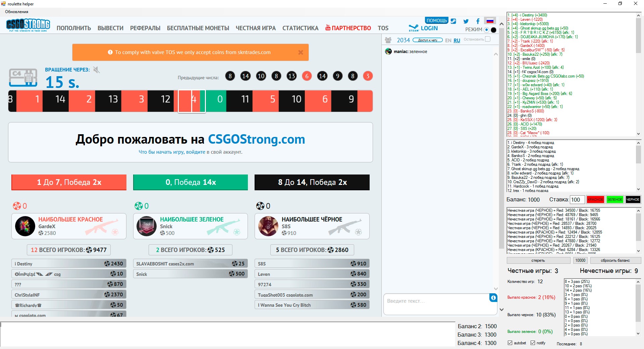Screen dimensions: 644x349
Task: Open the Twitter icon link
Action: tap(466, 21)
